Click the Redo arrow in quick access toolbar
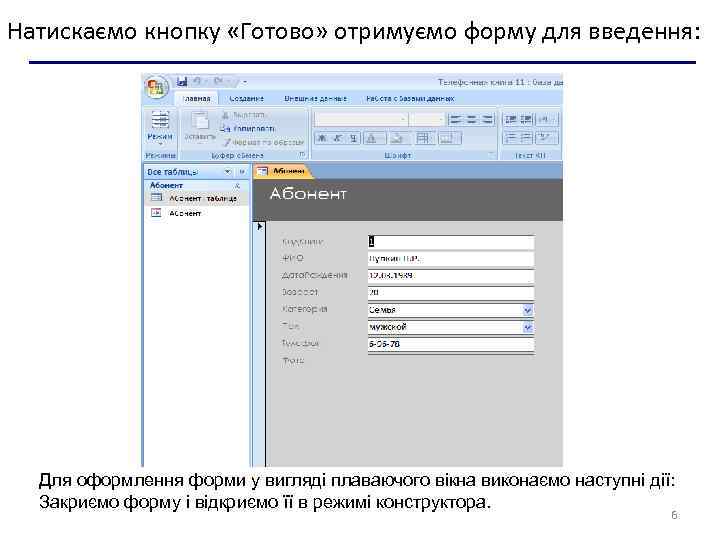Viewport: 720px width, 540px height. pos(219,82)
